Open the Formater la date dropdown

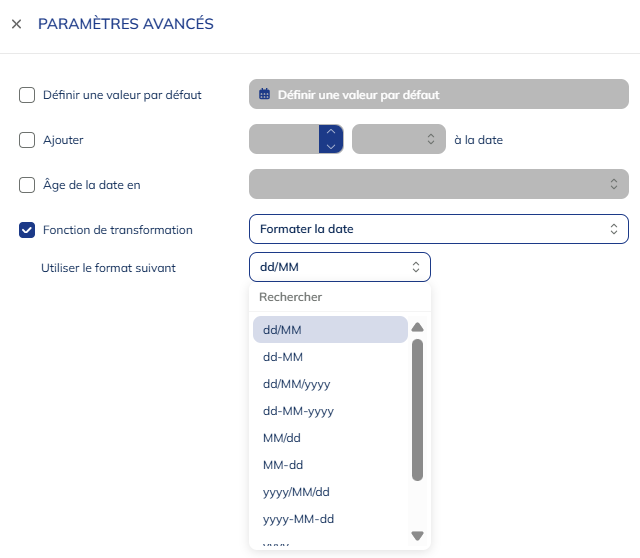coord(438,229)
